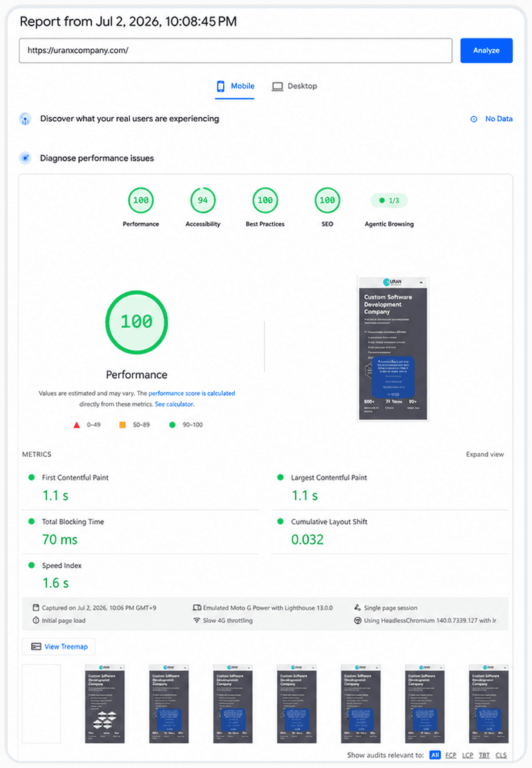Open the last filmstrip frame on the right
This screenshot has height=768, width=532.
pos(488,704)
